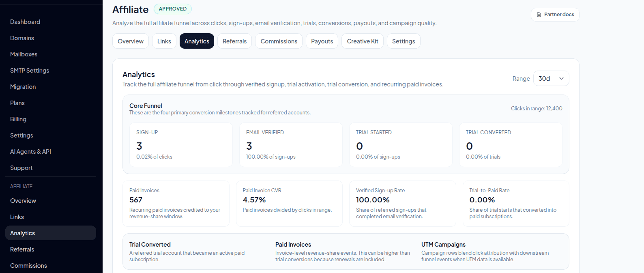The image size is (644, 273).
Task: Switch to the Overview tab
Action: (x=131, y=41)
